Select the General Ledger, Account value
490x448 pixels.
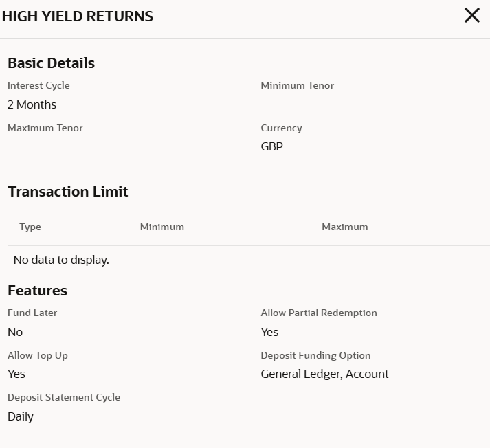point(324,374)
